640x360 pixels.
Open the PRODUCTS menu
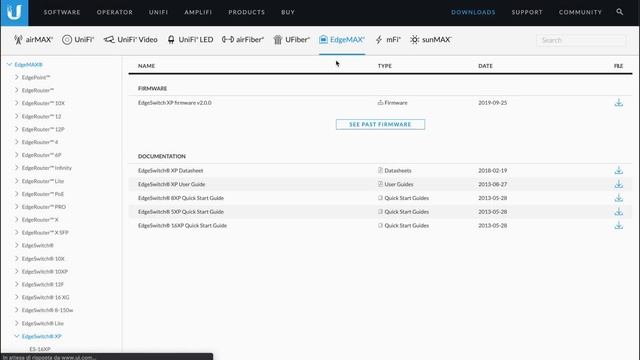(x=247, y=12)
